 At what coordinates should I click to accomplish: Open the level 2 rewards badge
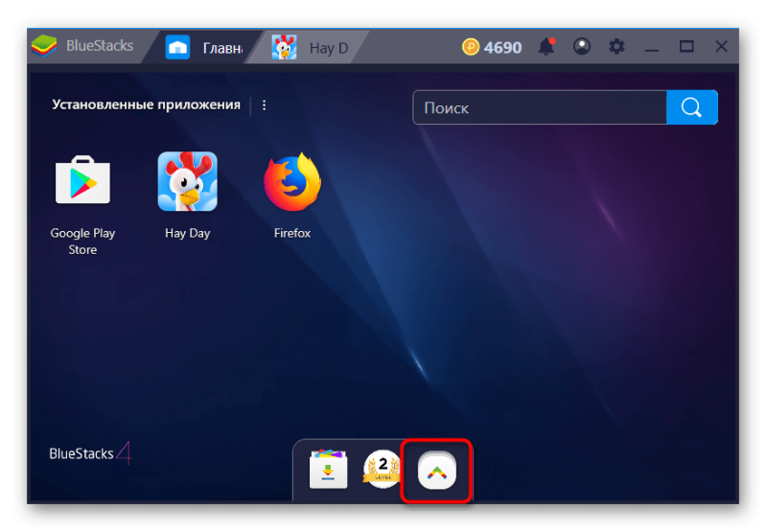(383, 469)
